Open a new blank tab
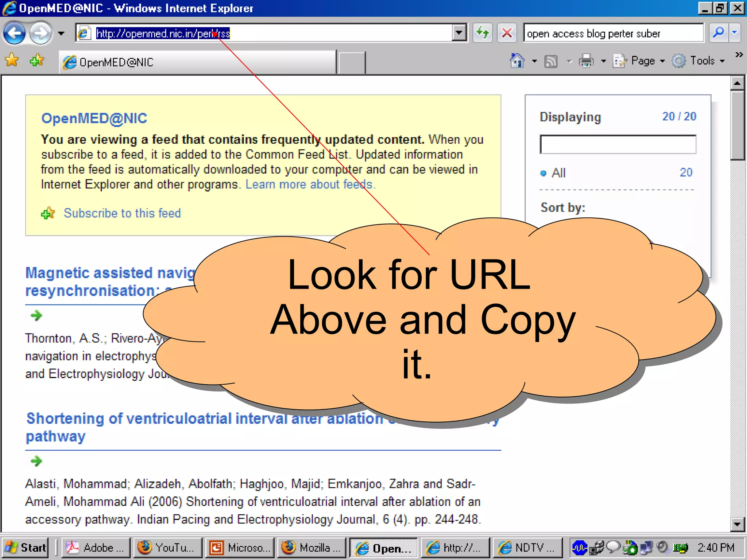 [x=352, y=63]
